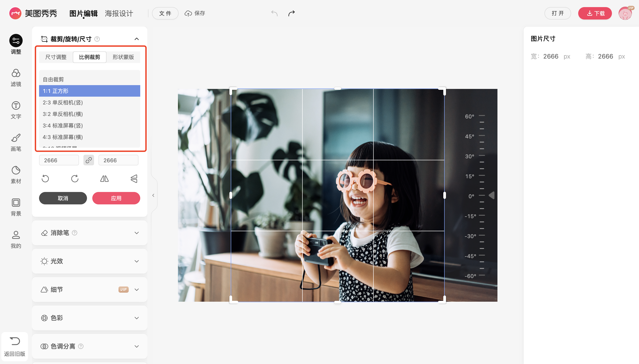Image resolution: width=639 pixels, height=364 pixels.
Task: Collapse the 裁剪/旋转/尺寸 panel
Action: pyautogui.click(x=137, y=39)
